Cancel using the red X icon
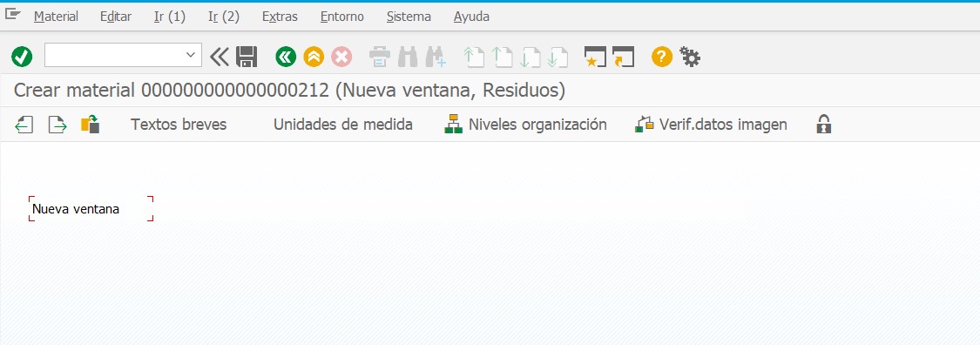 click(x=341, y=57)
